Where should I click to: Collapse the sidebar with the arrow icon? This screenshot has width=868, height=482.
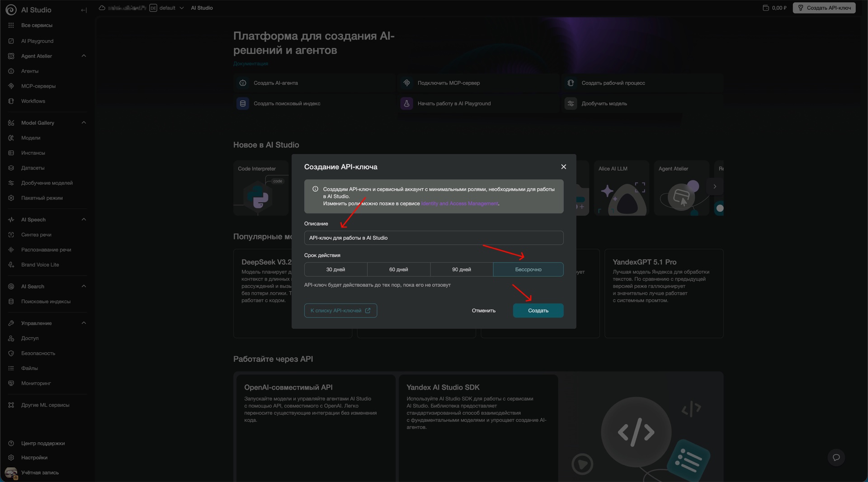[84, 10]
